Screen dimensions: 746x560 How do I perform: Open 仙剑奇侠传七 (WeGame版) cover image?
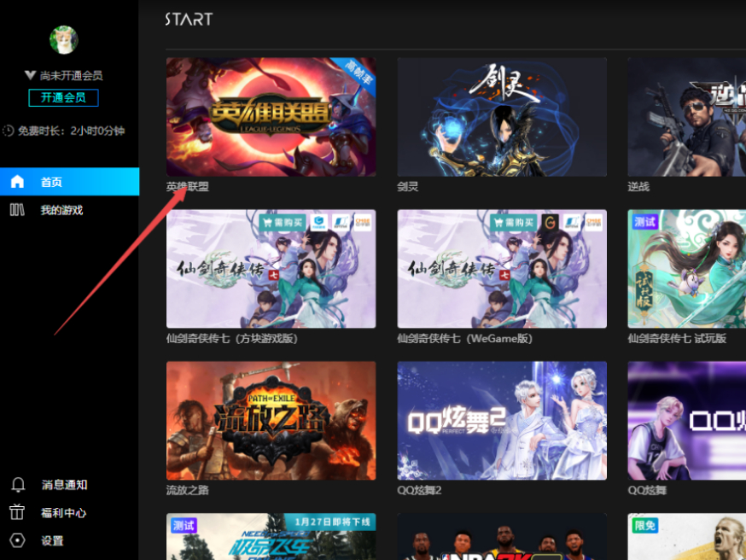click(x=502, y=269)
